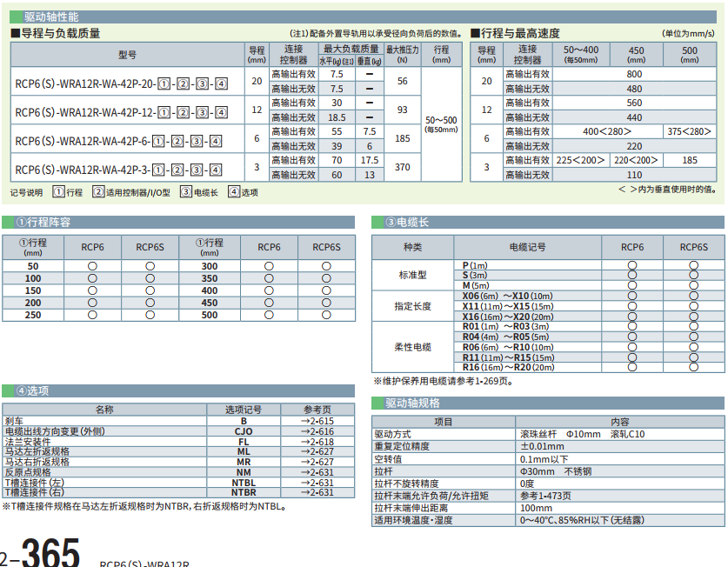Select speed cell 375<280>
This screenshot has height=567, width=728.
[x=690, y=132]
